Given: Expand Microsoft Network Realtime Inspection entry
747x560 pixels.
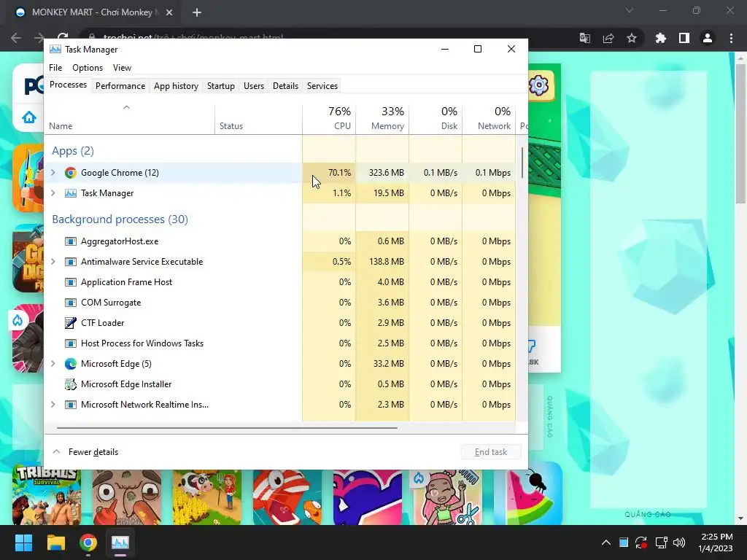Looking at the screenshot, I should tap(53, 405).
